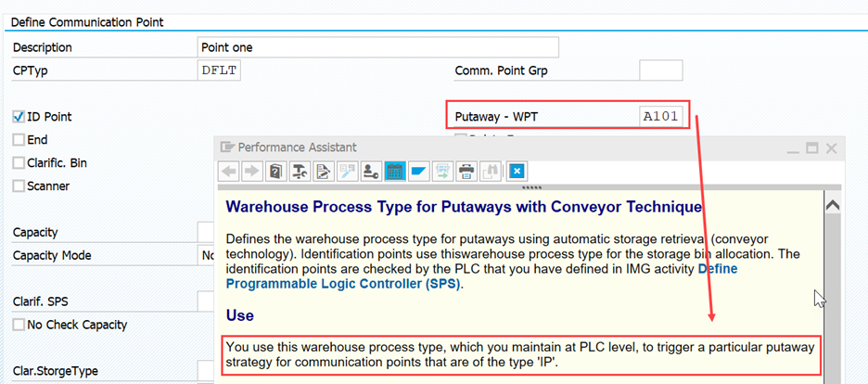868x384 pixels.
Task: Tick the Scanner checkbox
Action: (x=19, y=186)
